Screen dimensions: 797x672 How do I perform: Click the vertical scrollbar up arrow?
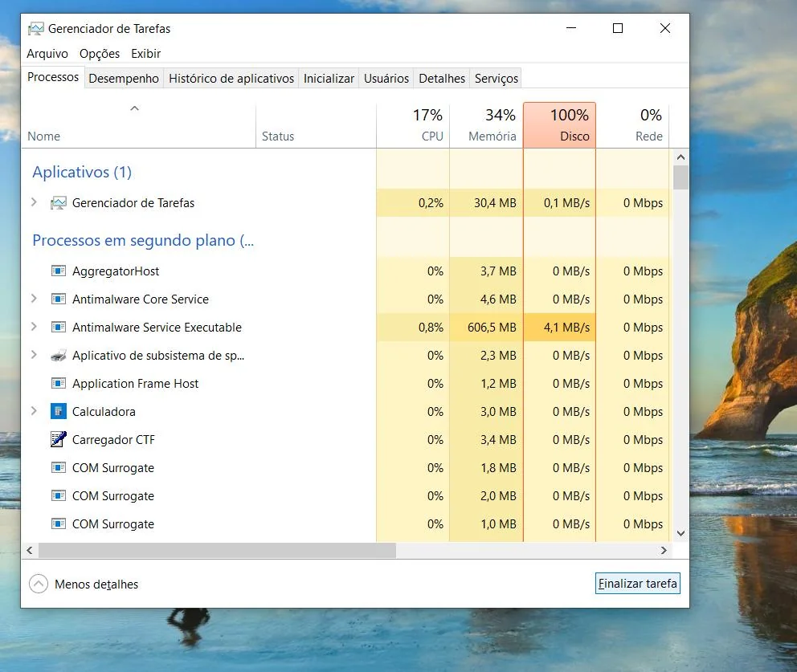(681, 157)
